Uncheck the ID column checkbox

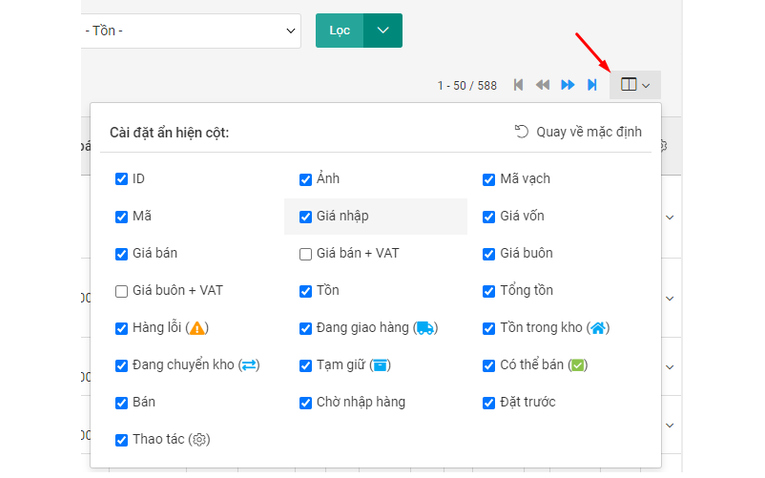pyautogui.click(x=121, y=179)
